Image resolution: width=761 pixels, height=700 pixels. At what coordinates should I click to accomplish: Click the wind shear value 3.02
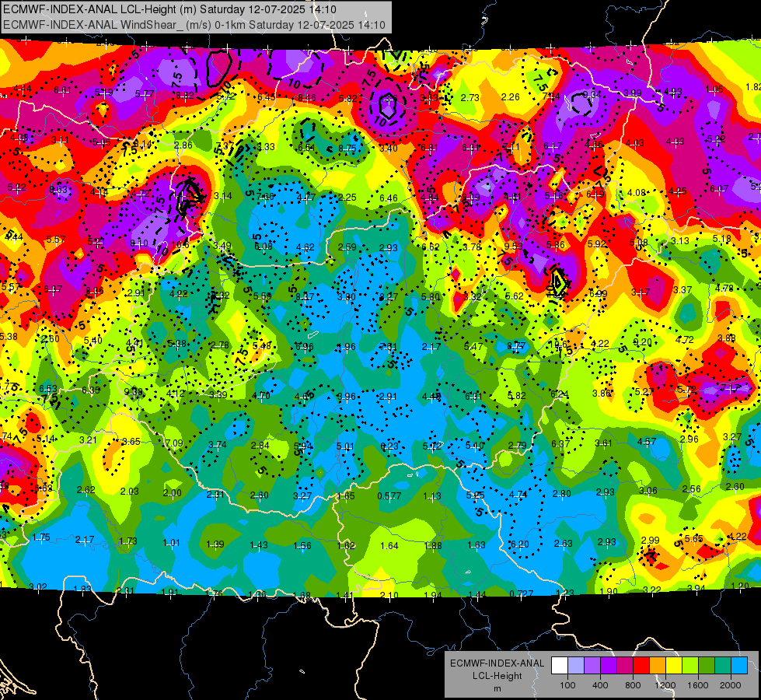(38, 586)
